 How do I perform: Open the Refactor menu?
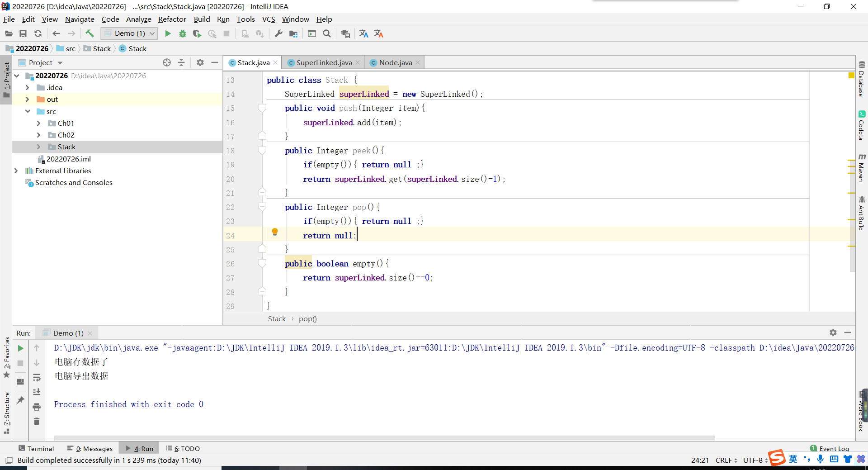[x=172, y=19]
